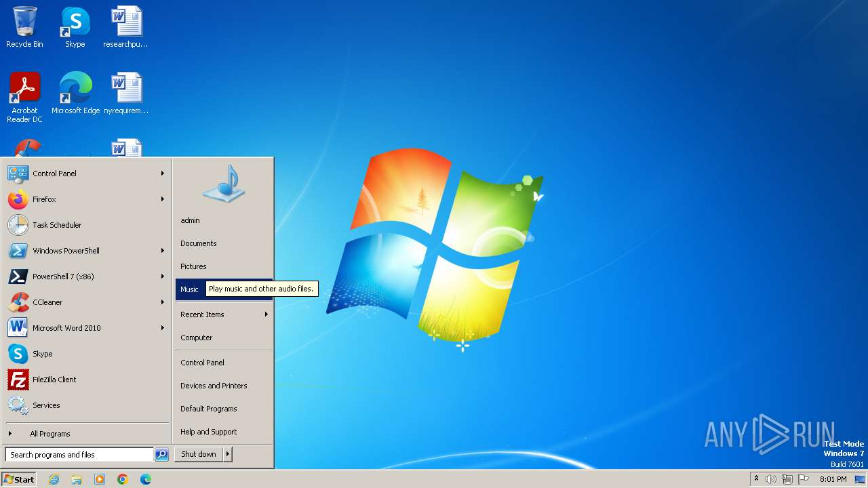The image size is (868, 488).
Task: Click the PowerShell 7 (x86) icon
Action: coord(18,277)
